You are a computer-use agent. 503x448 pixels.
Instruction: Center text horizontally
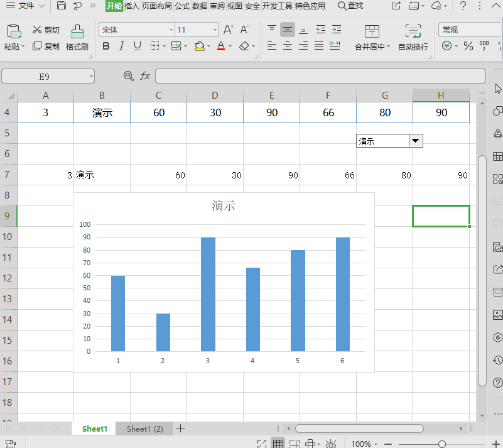coord(288,46)
